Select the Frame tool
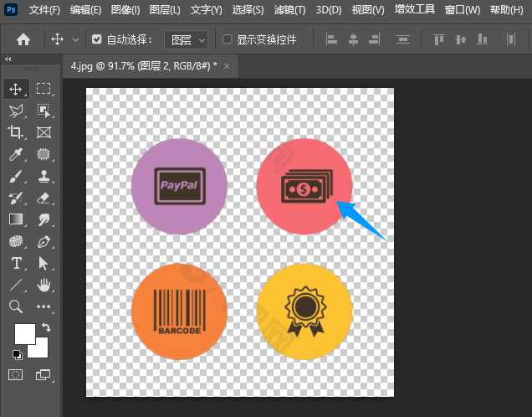Viewport: 532px width, 417px height. click(x=43, y=132)
